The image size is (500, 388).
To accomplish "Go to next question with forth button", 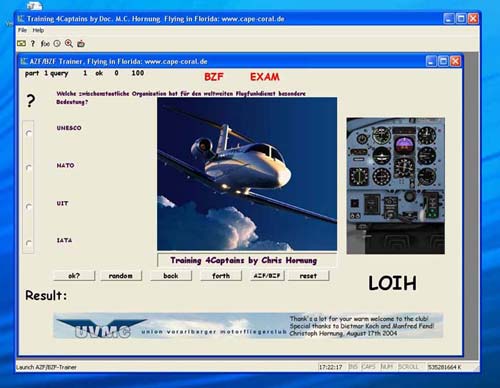I will [x=221, y=276].
